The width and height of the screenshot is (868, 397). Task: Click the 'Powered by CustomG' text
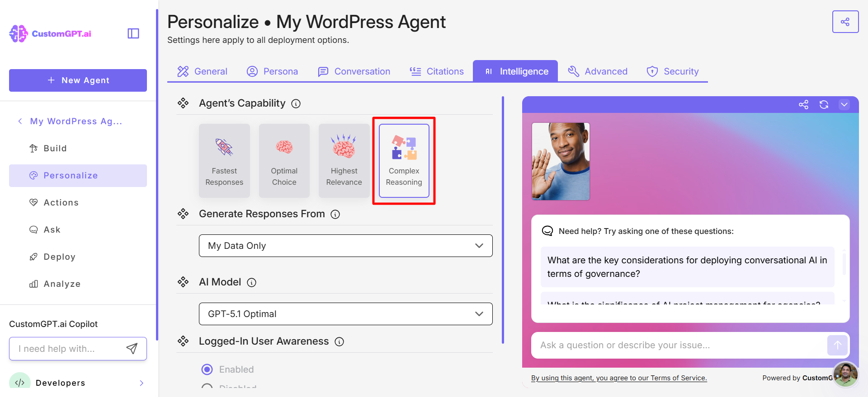point(797,378)
